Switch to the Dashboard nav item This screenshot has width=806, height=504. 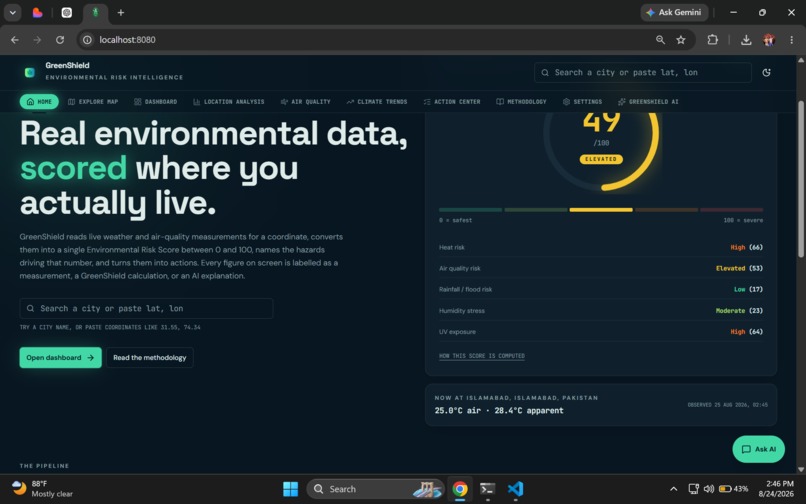pyautogui.click(x=156, y=102)
